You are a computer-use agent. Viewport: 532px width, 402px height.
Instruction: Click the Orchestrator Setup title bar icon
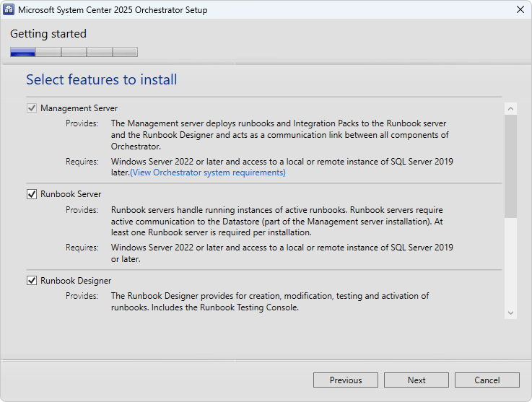tap(9, 9)
